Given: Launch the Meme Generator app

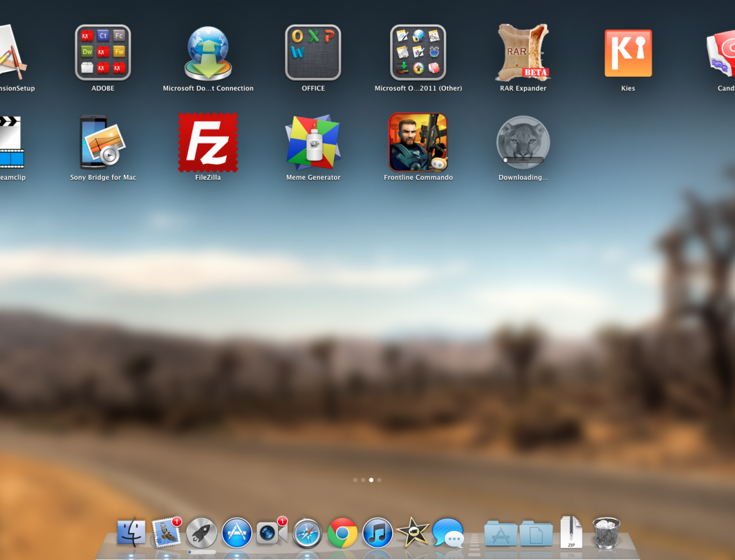Looking at the screenshot, I should pos(313,142).
